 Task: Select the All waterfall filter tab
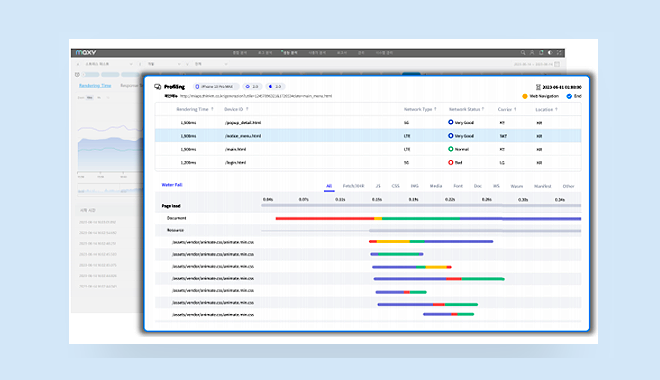click(x=329, y=186)
